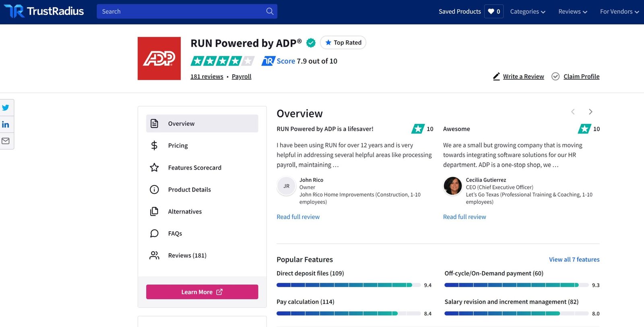Expand the Categories dropdown

[x=528, y=11]
